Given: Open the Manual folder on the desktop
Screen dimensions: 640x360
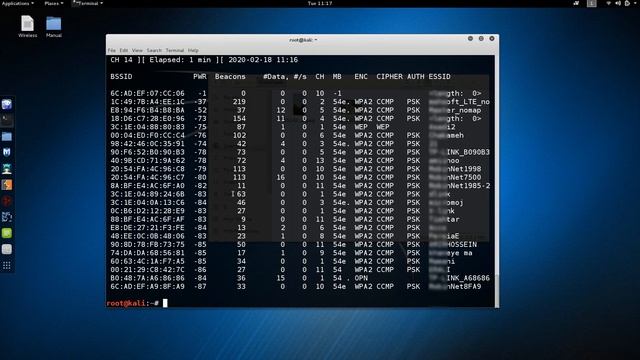Looking at the screenshot, I should pyautogui.click(x=53, y=27).
